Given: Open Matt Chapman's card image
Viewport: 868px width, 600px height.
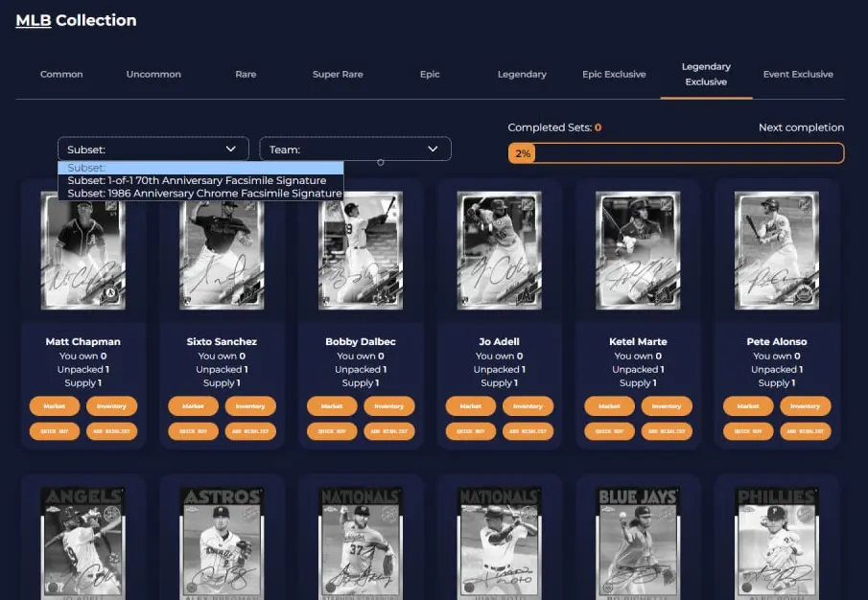Looking at the screenshot, I should pos(83,250).
